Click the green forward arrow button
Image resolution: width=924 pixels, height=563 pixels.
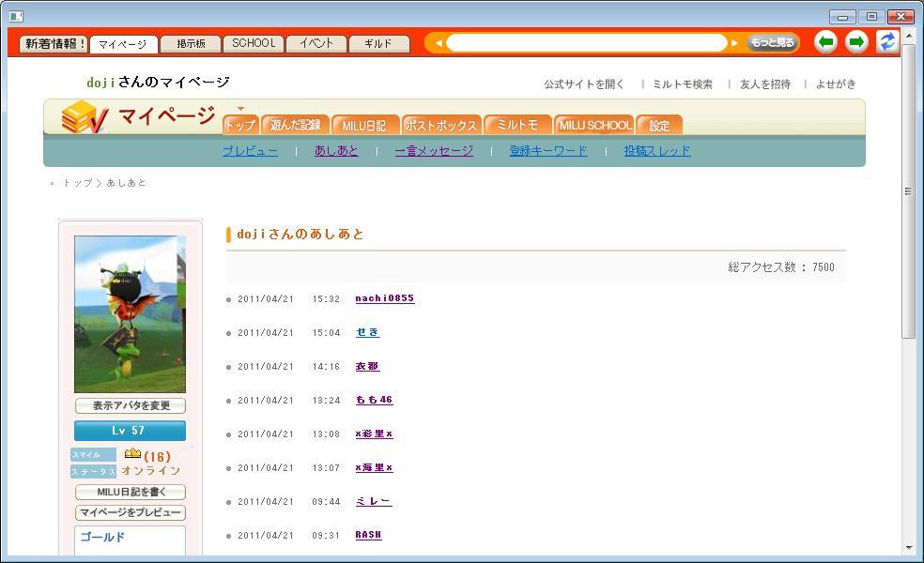(x=856, y=42)
